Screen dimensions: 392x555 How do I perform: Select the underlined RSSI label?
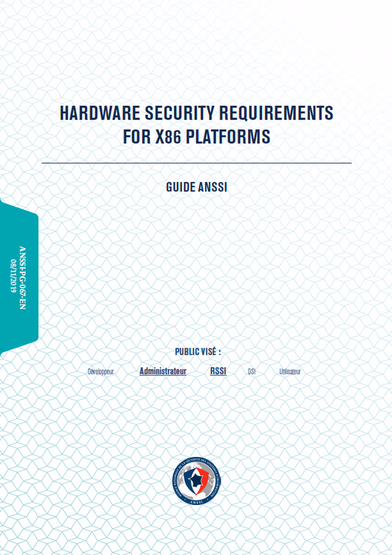(x=218, y=371)
